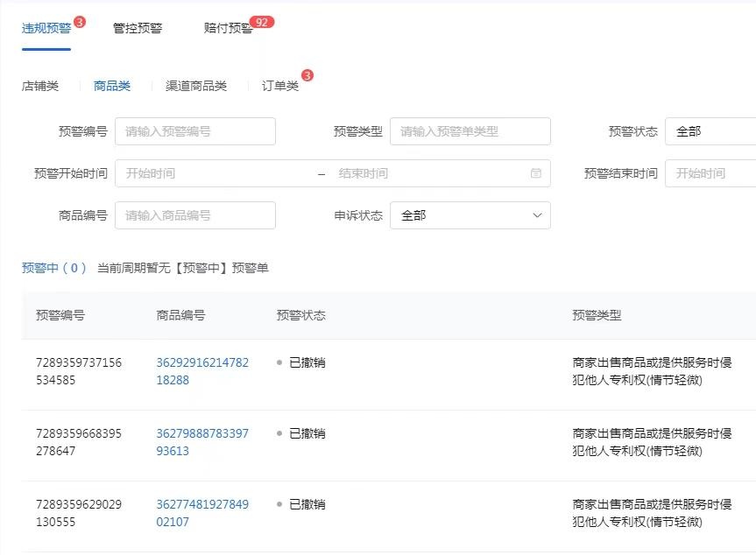Viewport: 756px width, 555px height.
Task: Switch to the 赔付预警 tab
Action: pos(228,28)
